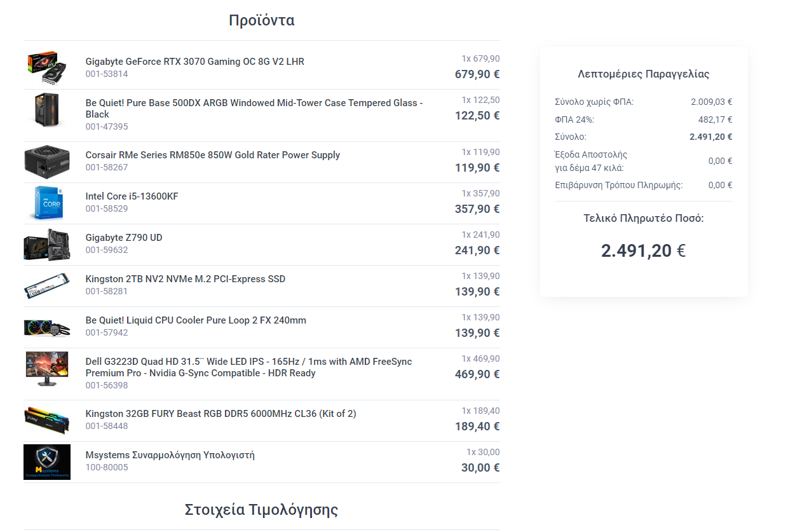
Task: Click the Kingston NV2 SSD thumbnail
Action: pos(47,286)
